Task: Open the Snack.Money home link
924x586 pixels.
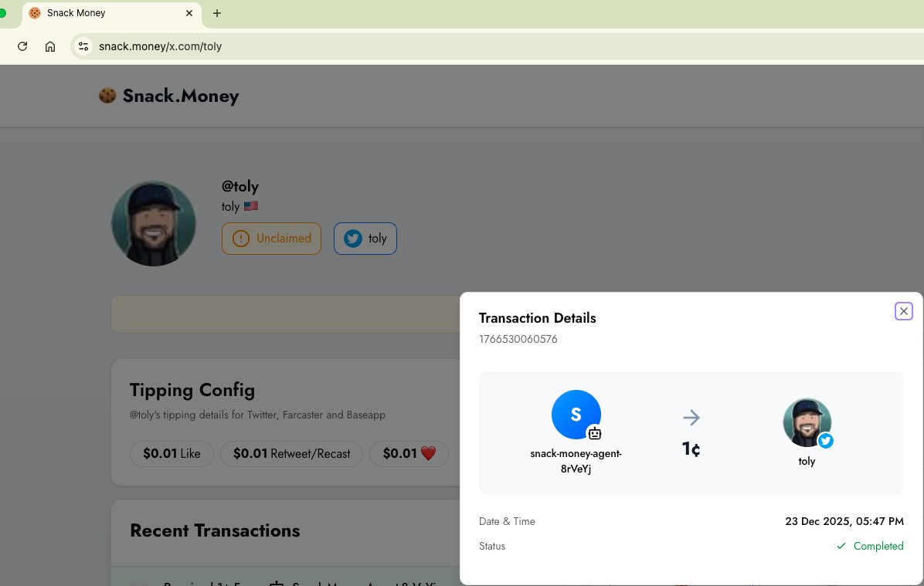Action: click(x=169, y=96)
